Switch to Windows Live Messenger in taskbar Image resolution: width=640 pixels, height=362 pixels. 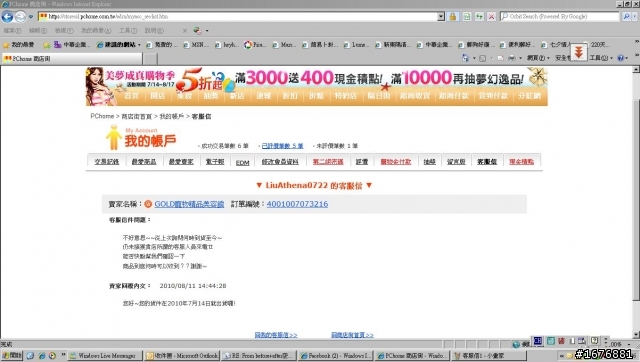(x=105, y=356)
